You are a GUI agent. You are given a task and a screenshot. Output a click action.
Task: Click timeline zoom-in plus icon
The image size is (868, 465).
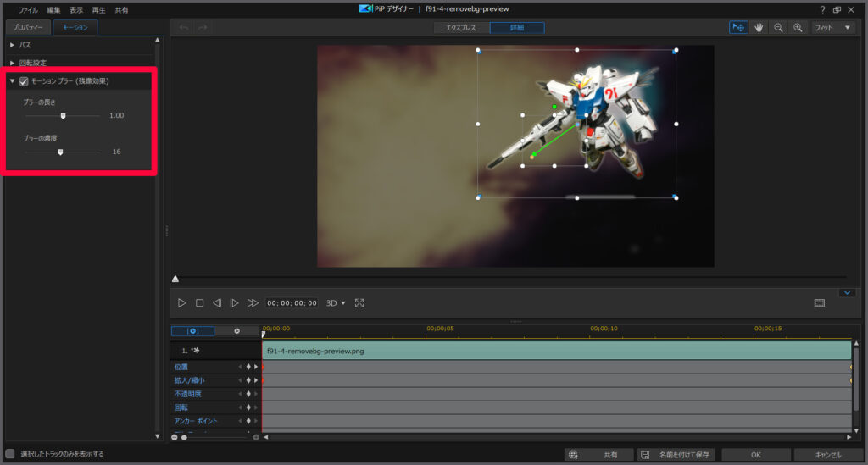pos(256,437)
